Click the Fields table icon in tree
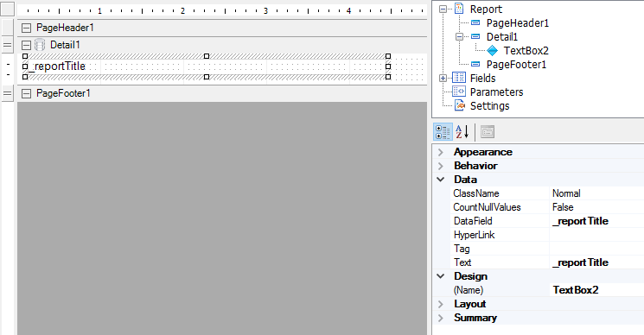Image resolution: width=644 pixels, height=335 pixels. (x=459, y=78)
